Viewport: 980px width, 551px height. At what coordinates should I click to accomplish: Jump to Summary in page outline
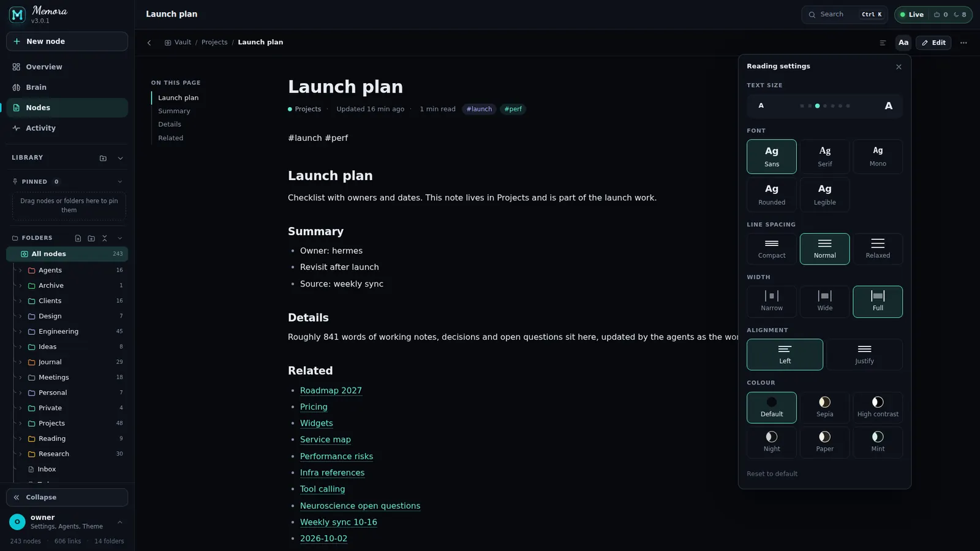174,111
